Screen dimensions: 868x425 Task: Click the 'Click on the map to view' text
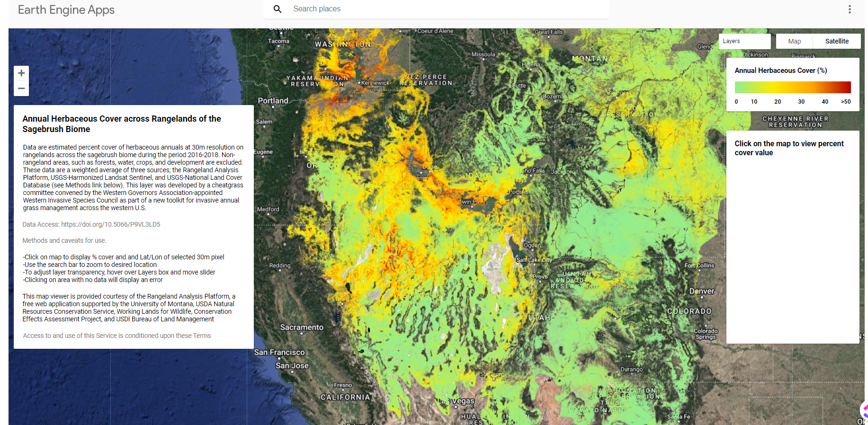click(789, 148)
